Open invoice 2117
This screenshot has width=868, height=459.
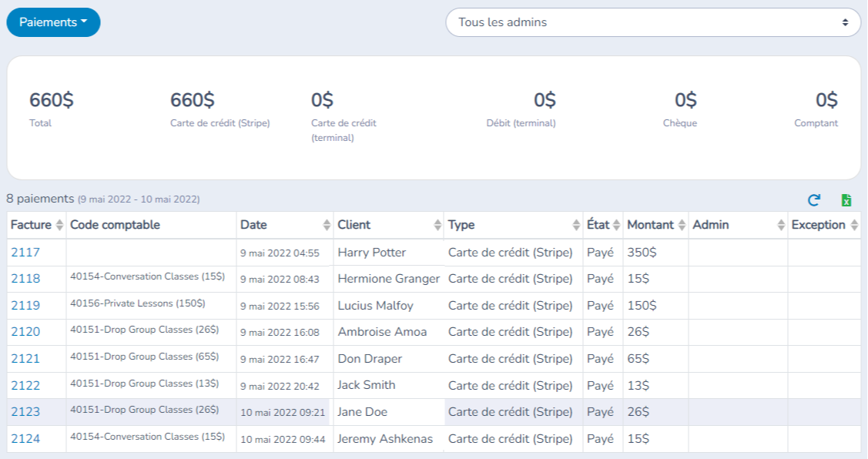click(x=25, y=253)
